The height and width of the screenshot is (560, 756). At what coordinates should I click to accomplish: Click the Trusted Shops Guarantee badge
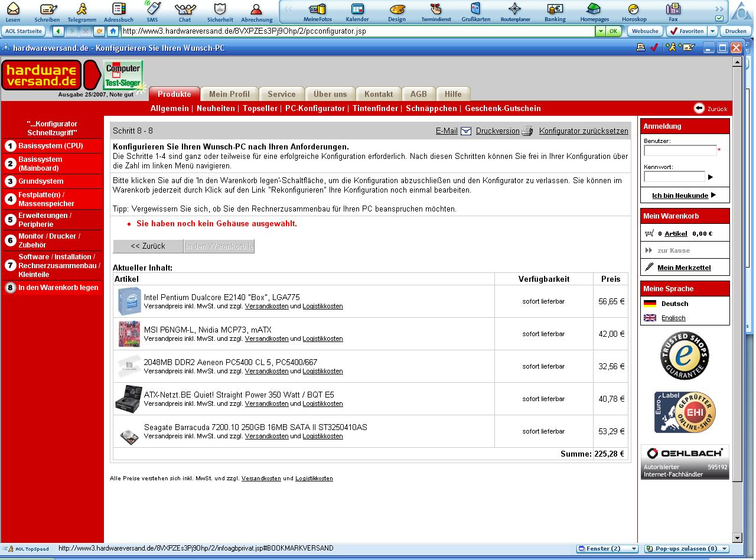(x=685, y=355)
